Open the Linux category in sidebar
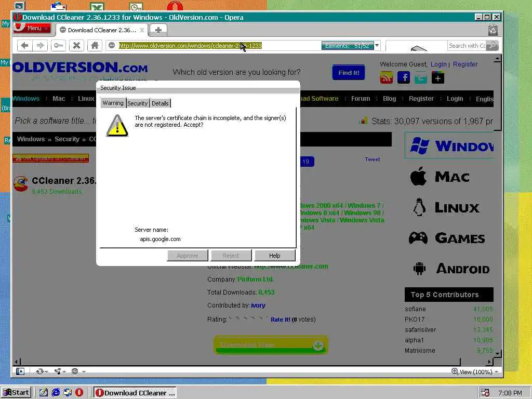Viewport: 532px width, 399px height. click(x=445, y=207)
